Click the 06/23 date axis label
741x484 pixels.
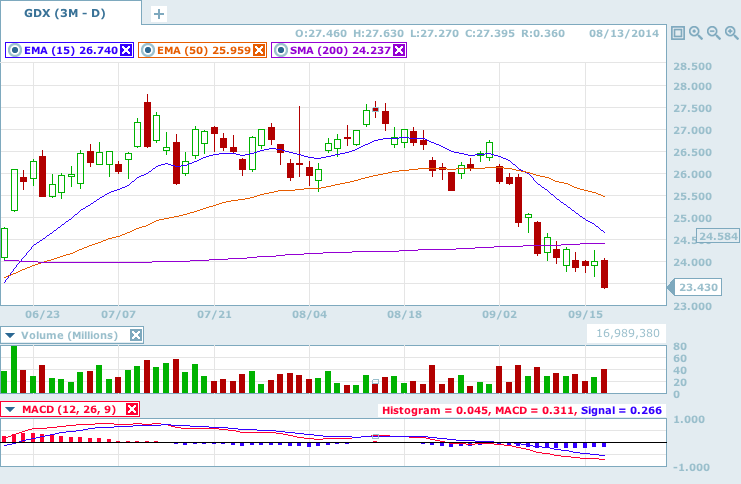(x=43, y=314)
